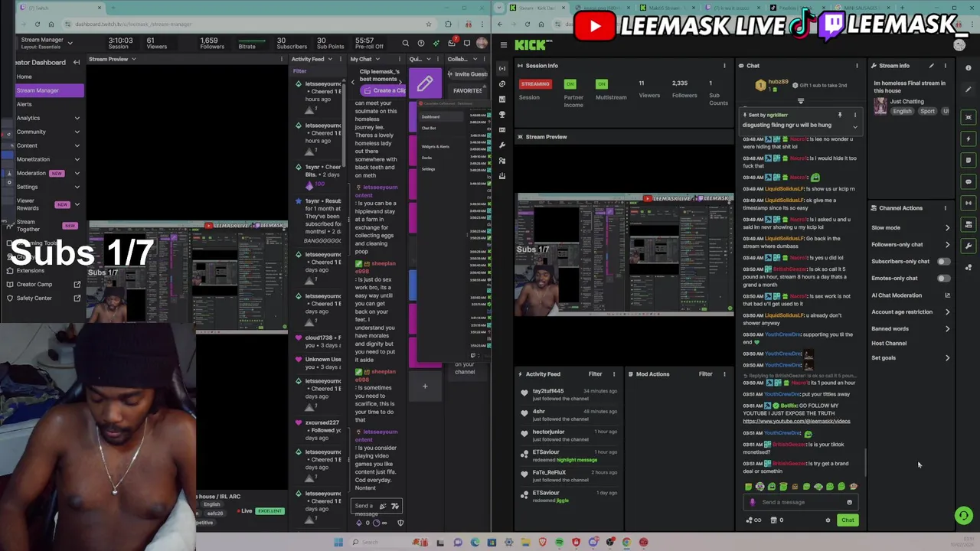Open Twitch notifications inbox with badge
The height and width of the screenshot is (551, 980).
(452, 43)
